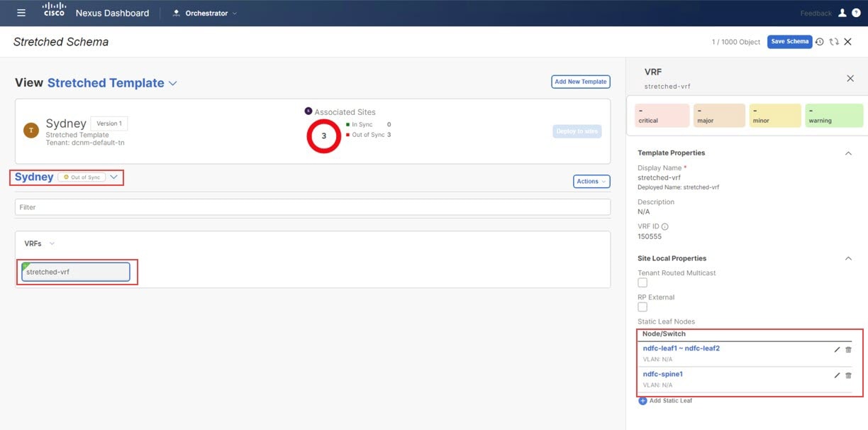Viewport: 868px width, 430px height.
Task: Open the Stretched Template view dropdown
Action: coord(172,84)
